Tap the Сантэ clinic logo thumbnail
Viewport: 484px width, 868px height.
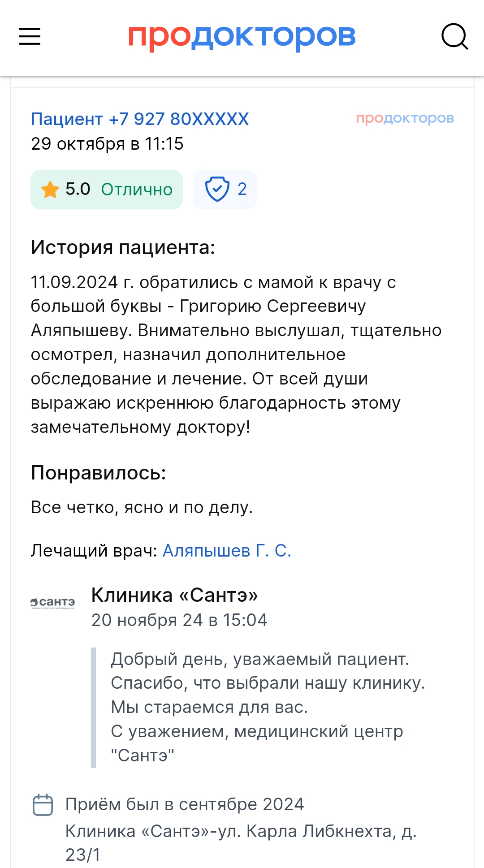(52, 603)
